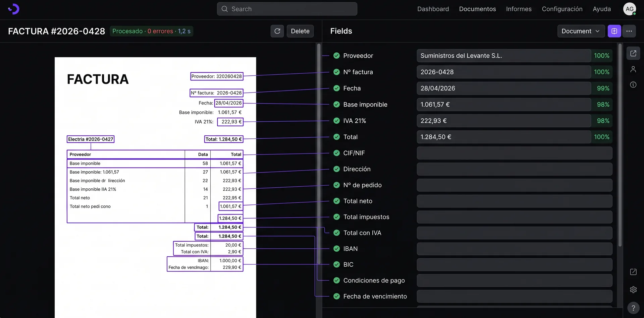
Task: Go to Documentos section
Action: 477,9
